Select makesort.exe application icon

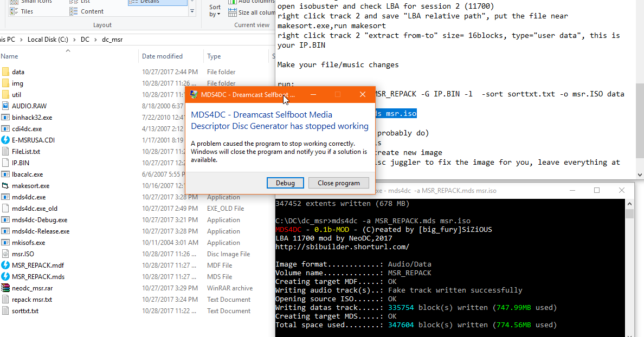5,186
